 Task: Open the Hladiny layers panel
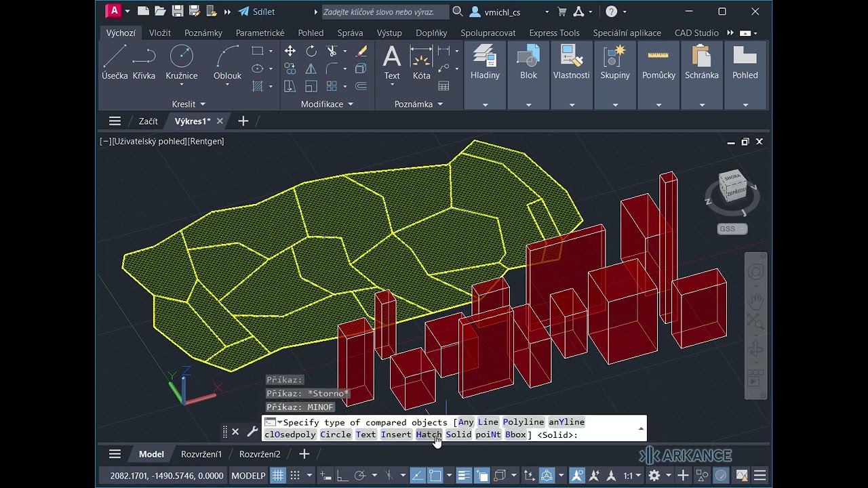(485, 63)
